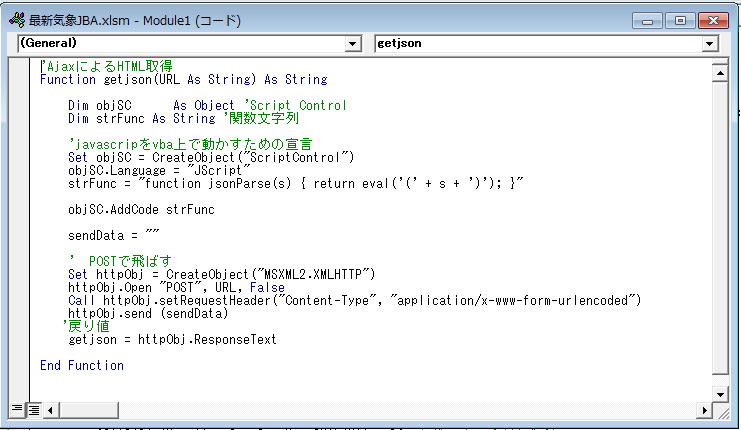Screen dimensions: 741x430
Task: Click the split bar above the vertical scrollbar
Action: [719, 60]
